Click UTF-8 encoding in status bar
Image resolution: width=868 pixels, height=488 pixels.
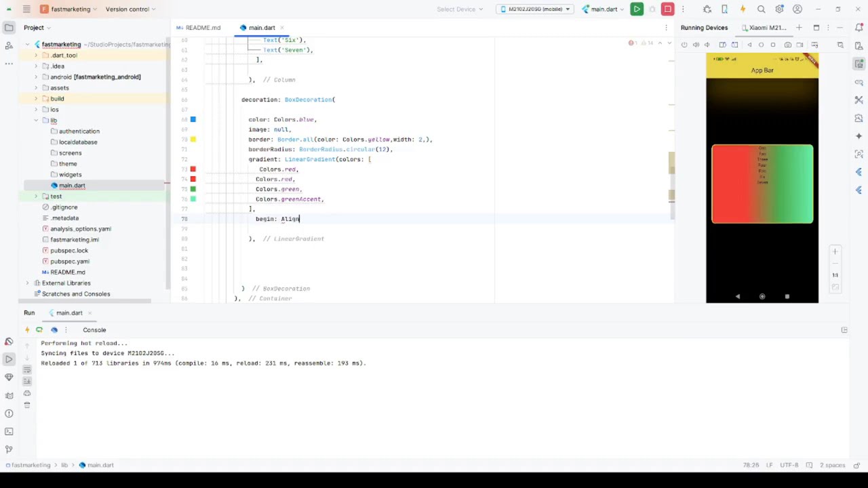pos(789,465)
